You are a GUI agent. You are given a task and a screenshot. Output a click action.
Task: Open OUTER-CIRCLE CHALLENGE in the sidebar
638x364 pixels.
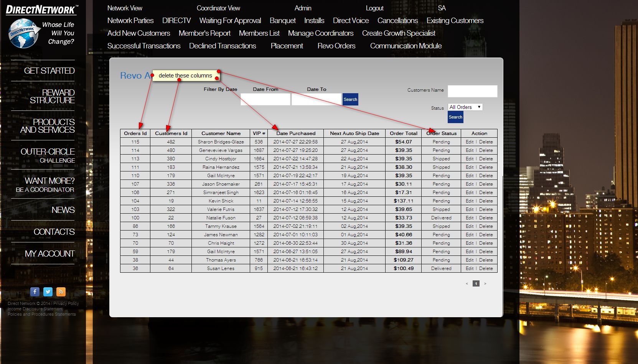coord(48,155)
